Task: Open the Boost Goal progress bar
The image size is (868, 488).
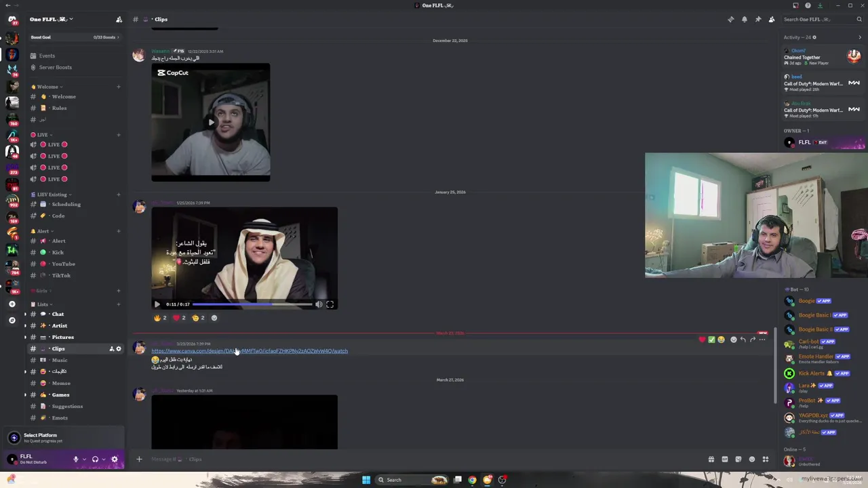Action: click(x=75, y=37)
